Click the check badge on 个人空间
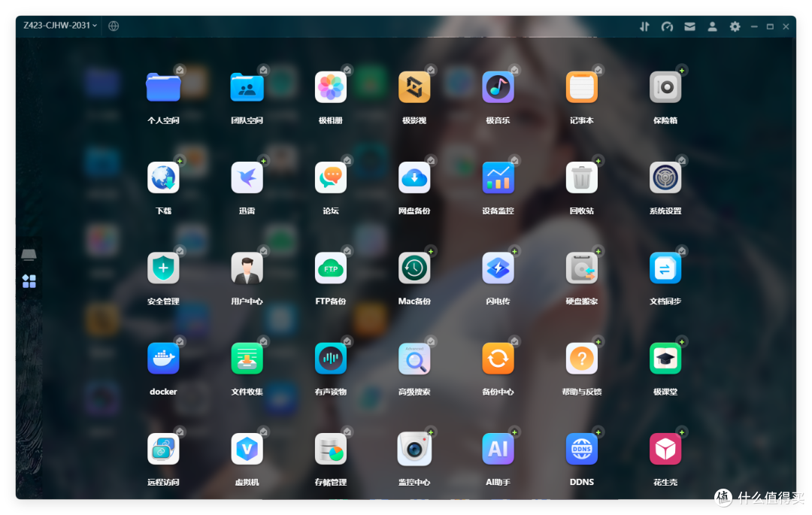Image resolution: width=812 pixels, height=515 pixels. coord(180,70)
